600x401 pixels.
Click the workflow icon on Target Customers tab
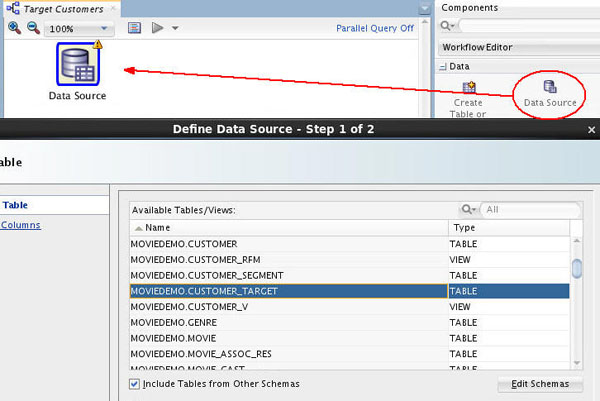tap(13, 8)
